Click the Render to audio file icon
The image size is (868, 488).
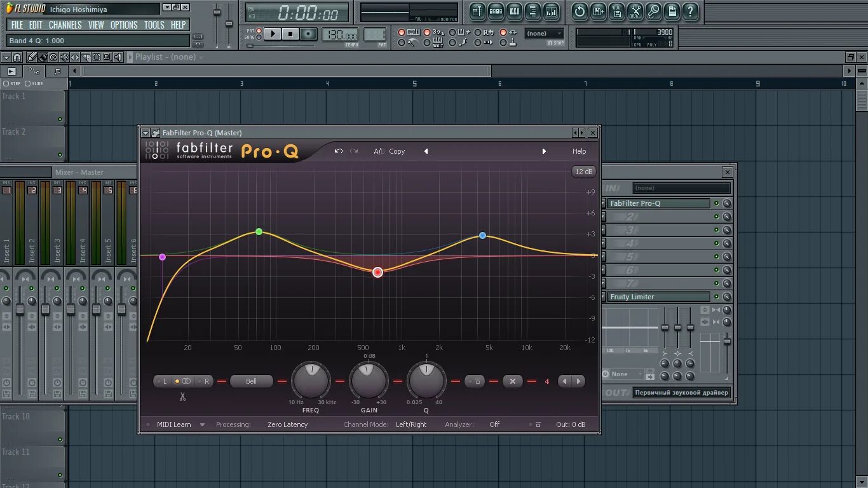point(616,11)
